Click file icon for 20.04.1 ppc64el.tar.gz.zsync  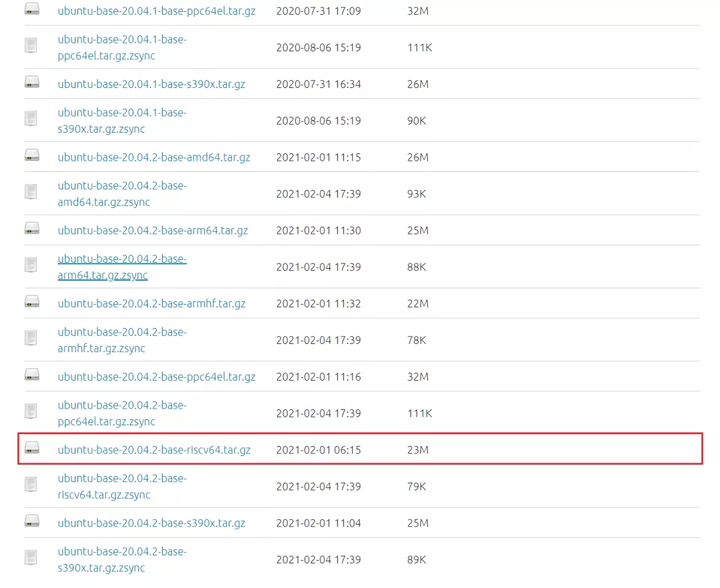click(31, 45)
